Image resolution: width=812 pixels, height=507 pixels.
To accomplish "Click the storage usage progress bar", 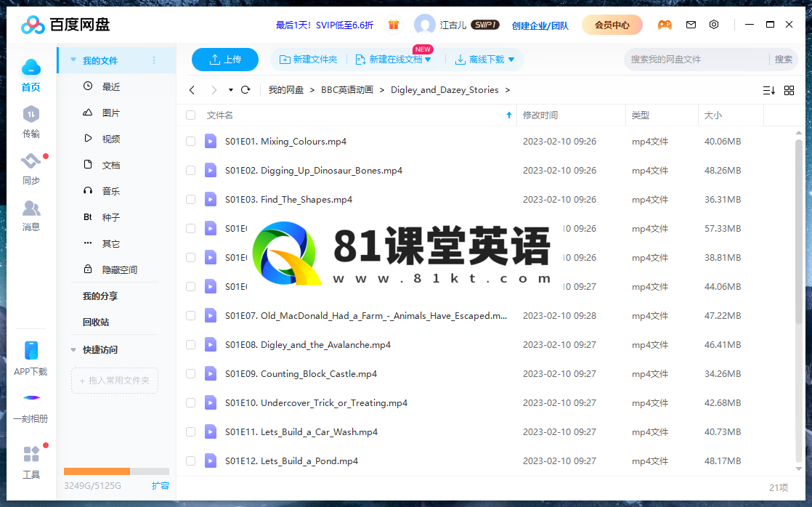I will pos(116,471).
